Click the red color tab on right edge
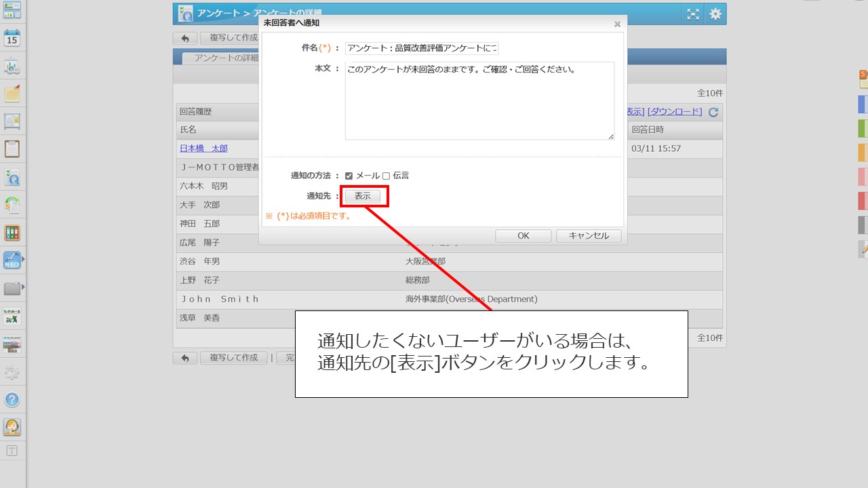Image resolution: width=868 pixels, height=488 pixels. (x=863, y=201)
